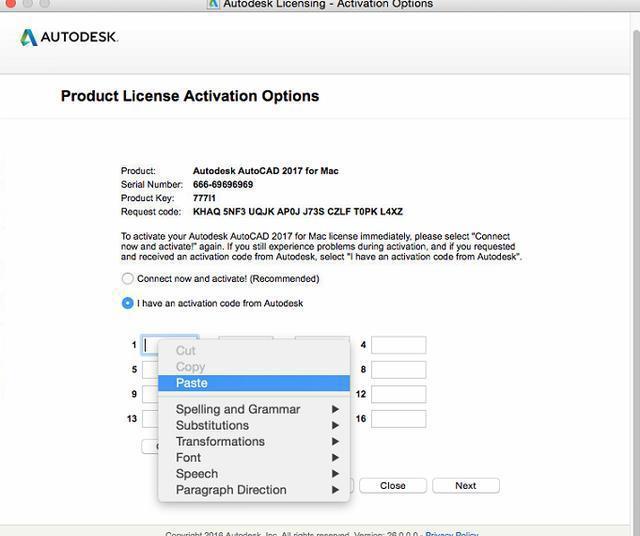Open the Font submenu
Screen dimensions: 640x536
pyautogui.click(x=254, y=458)
